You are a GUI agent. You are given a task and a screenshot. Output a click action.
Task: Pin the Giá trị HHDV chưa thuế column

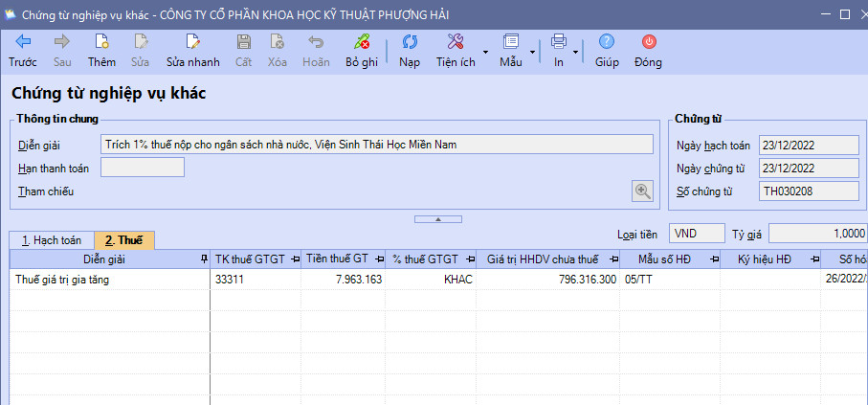point(613,259)
